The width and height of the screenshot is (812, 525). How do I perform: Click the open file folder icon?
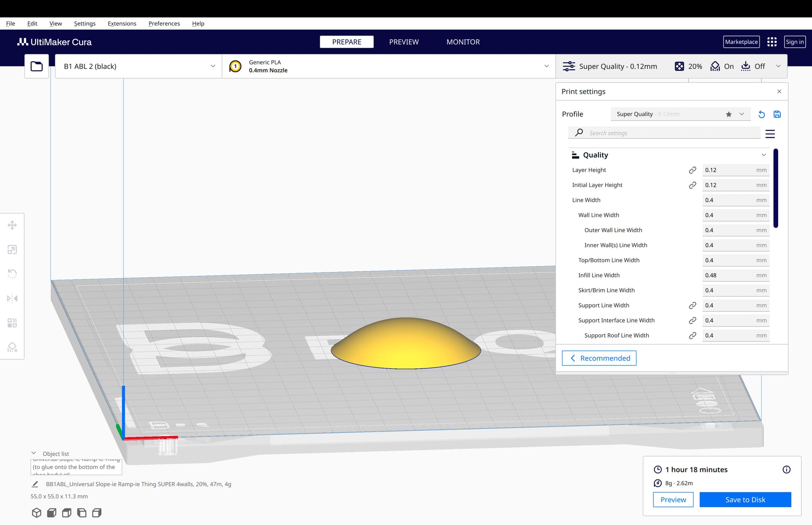coord(36,66)
